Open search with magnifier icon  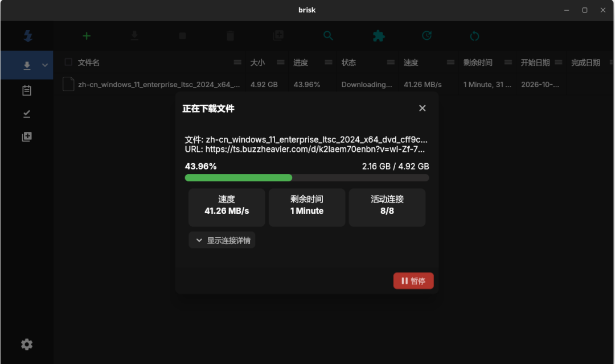coord(329,36)
